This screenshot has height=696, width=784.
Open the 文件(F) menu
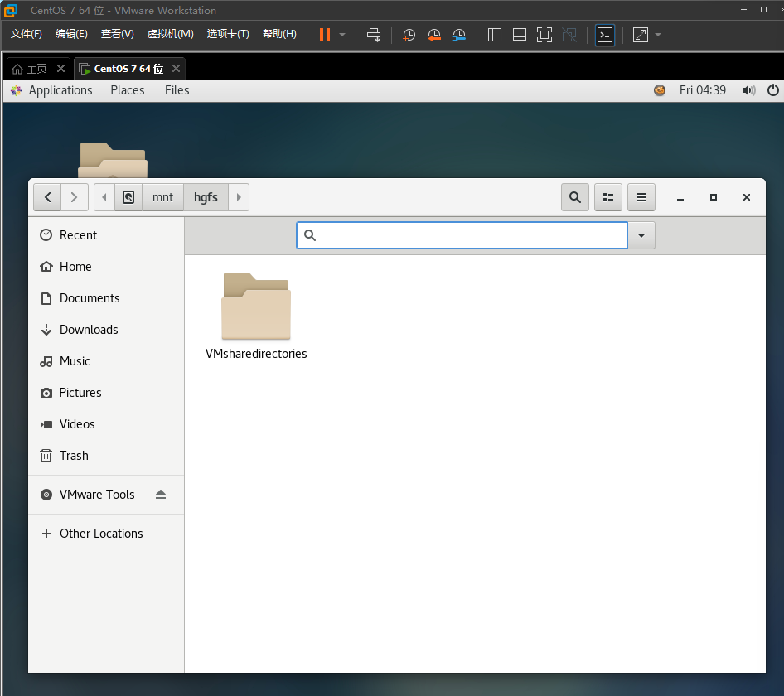coord(26,33)
